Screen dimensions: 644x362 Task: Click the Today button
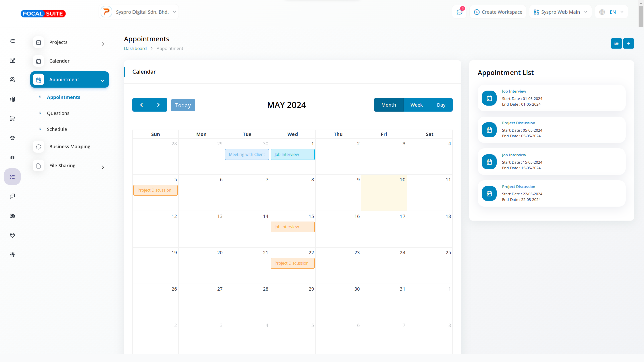point(183,105)
